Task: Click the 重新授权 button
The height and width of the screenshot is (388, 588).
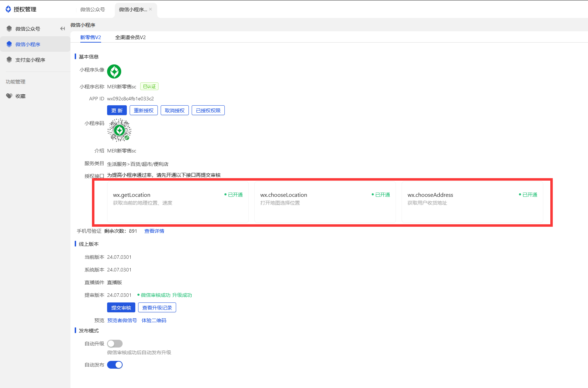Action: pos(144,110)
